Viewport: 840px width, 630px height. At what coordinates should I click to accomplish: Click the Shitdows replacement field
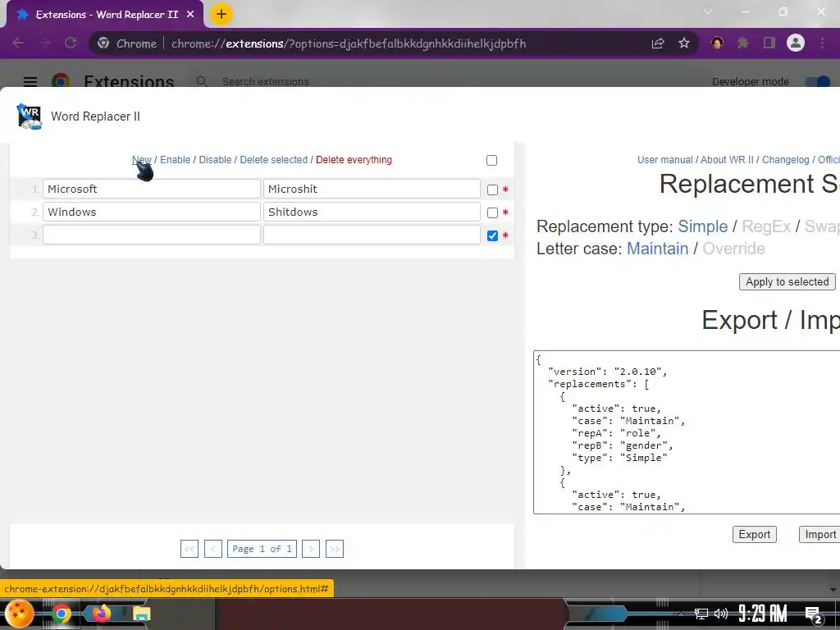tap(372, 212)
